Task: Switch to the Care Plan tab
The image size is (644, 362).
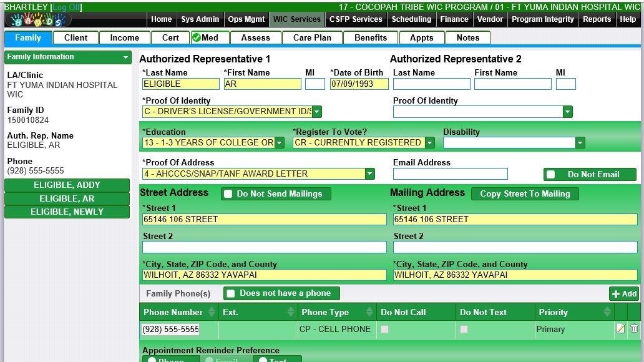Action: (312, 37)
